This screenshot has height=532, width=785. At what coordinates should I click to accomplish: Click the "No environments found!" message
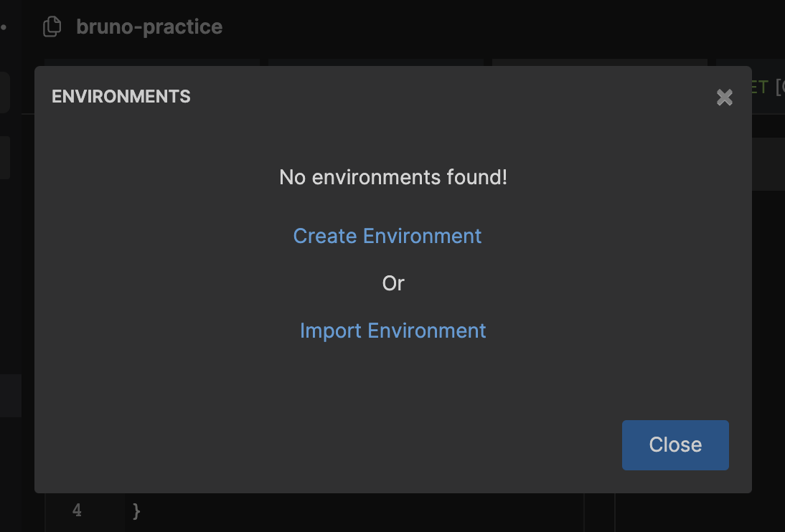(392, 177)
